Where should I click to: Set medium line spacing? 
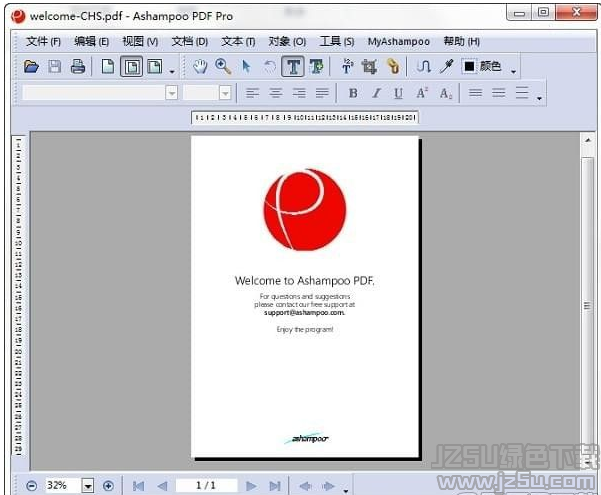coord(499,93)
